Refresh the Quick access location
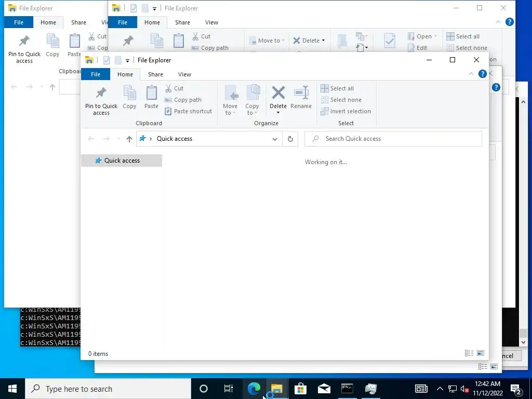532x399 pixels. 290,139
